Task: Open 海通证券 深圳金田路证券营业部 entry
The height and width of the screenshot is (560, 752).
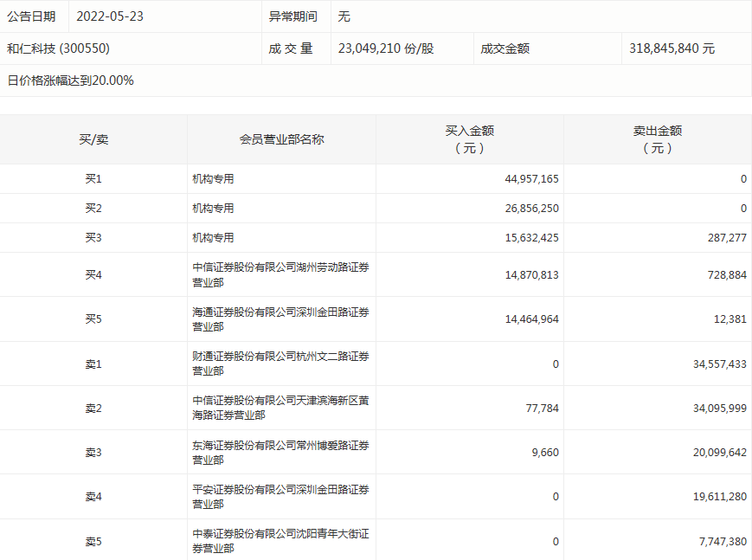Action: tap(280, 319)
